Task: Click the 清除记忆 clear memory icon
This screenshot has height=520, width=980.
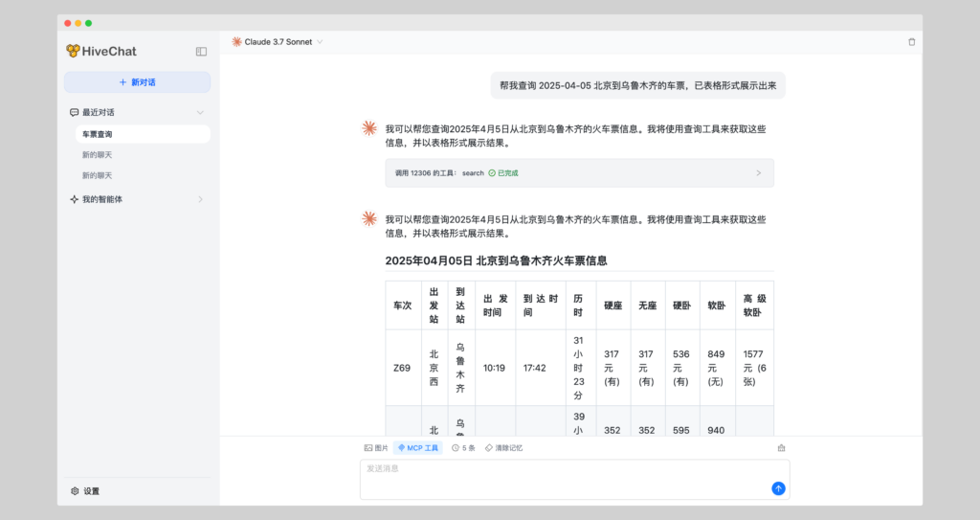Action: 489,448
